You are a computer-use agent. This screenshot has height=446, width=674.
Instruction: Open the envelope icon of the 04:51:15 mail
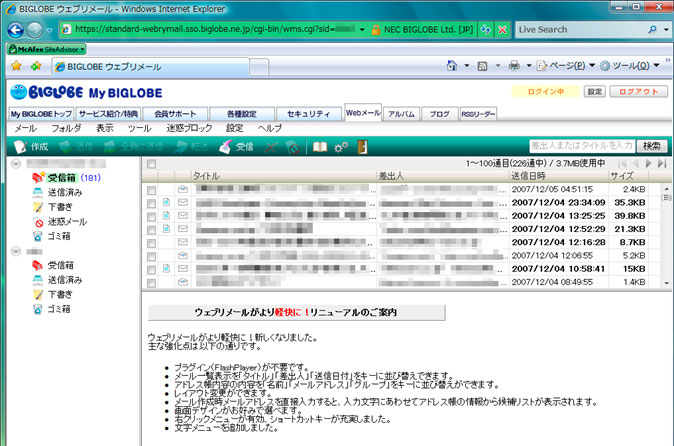click(x=183, y=189)
